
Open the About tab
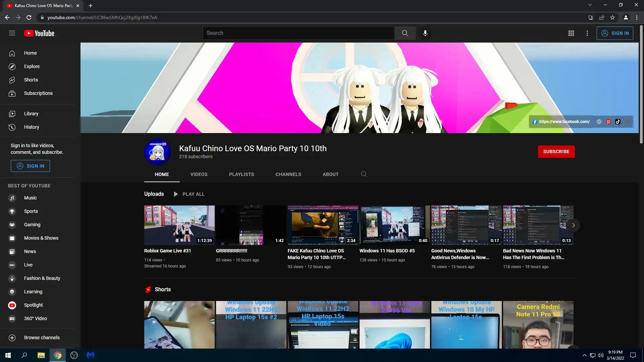coord(330,174)
